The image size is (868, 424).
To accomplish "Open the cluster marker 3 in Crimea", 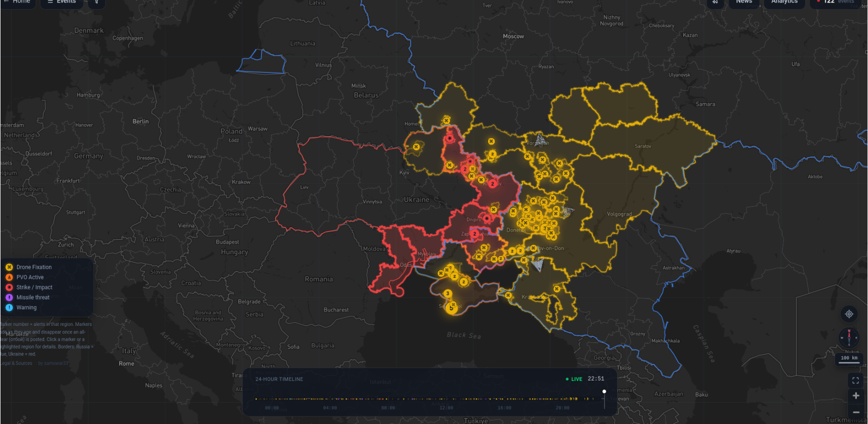I will pos(447,293).
